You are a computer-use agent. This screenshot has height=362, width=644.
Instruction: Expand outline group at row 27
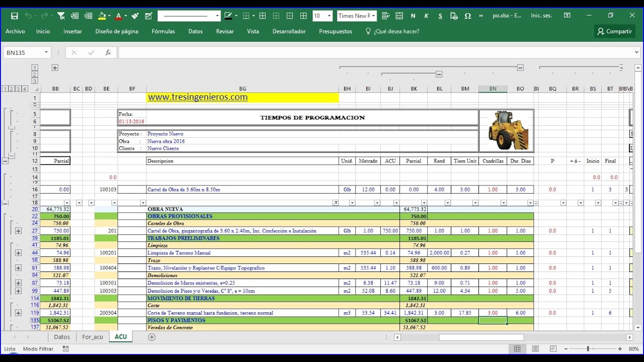point(19,231)
